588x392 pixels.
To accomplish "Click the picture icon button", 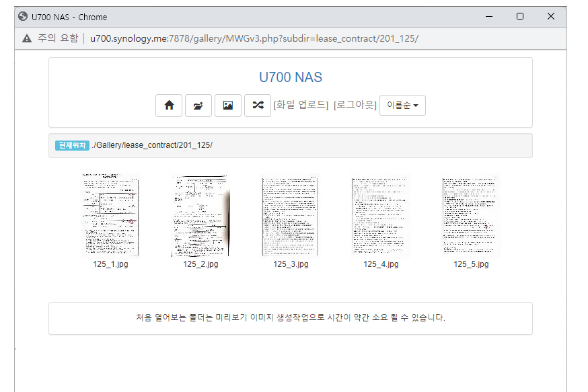I will (228, 106).
